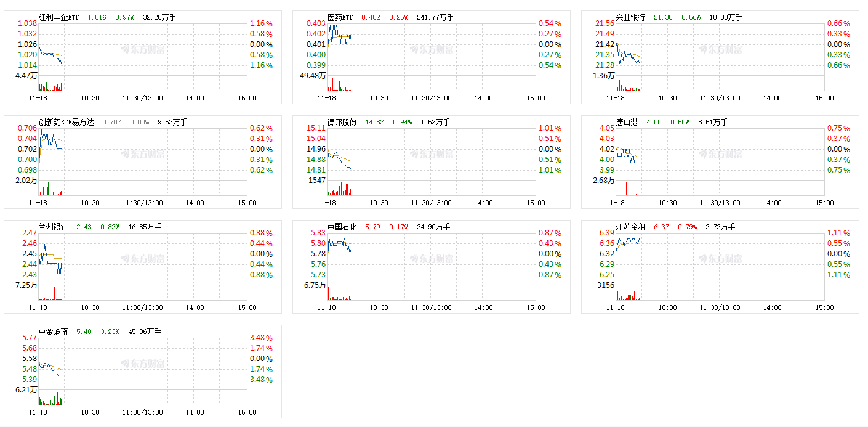868x427 pixels.
Task: Open the 兴业银行 intraday price chart
Action: click(x=720, y=57)
